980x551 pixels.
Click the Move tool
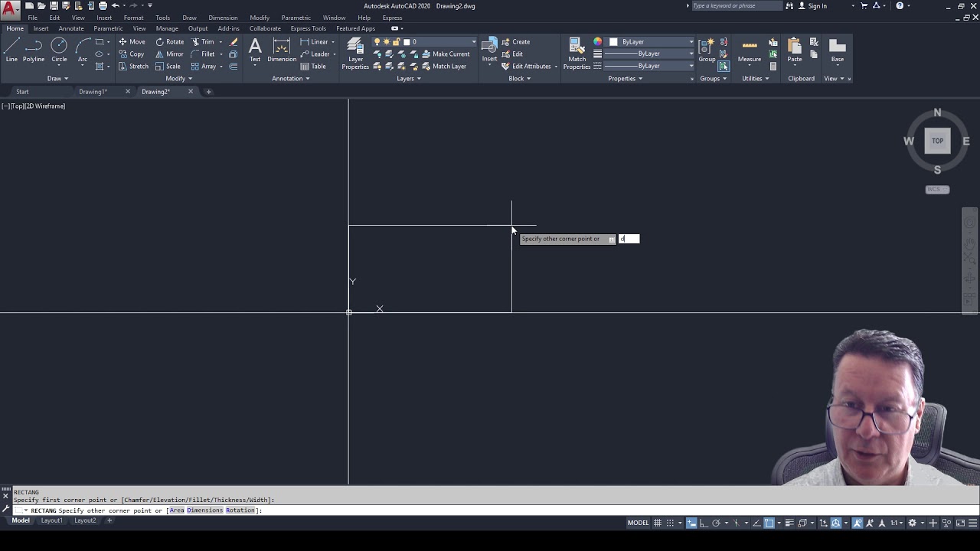click(132, 42)
